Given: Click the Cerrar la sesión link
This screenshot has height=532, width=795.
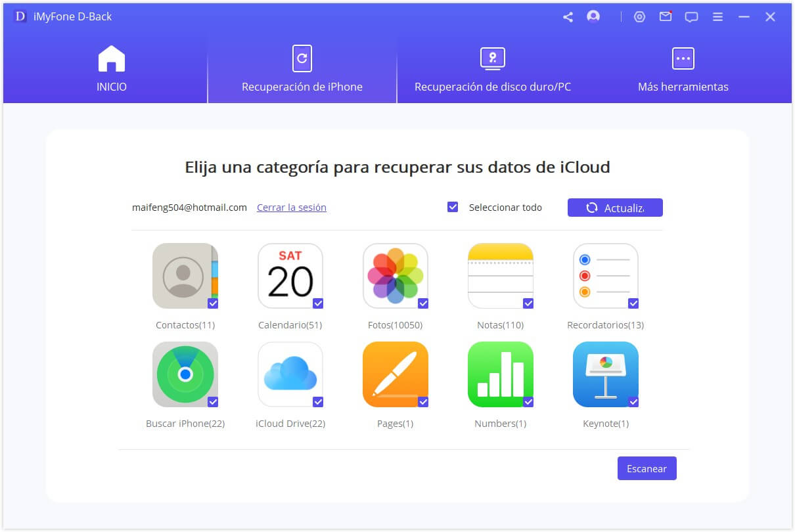Looking at the screenshot, I should point(291,207).
